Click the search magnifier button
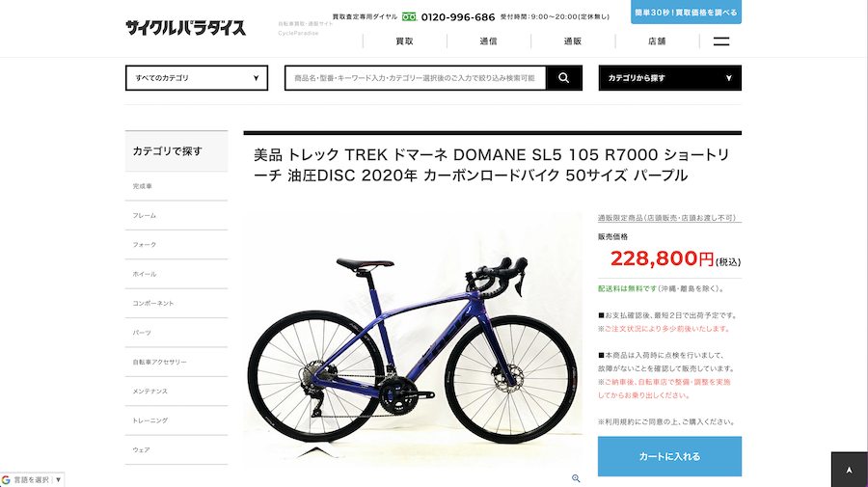The height and width of the screenshot is (487, 868). coord(563,78)
